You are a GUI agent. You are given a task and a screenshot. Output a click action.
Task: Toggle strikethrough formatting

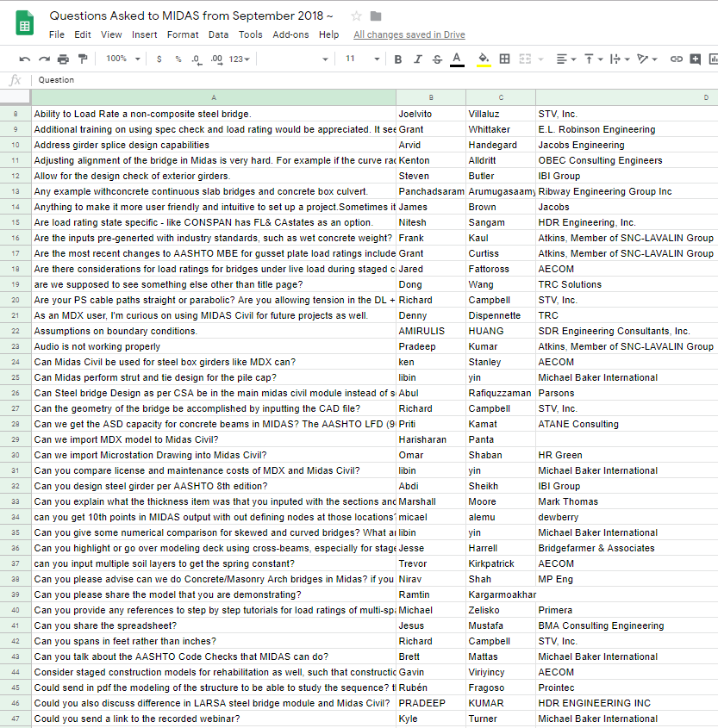tap(437, 59)
